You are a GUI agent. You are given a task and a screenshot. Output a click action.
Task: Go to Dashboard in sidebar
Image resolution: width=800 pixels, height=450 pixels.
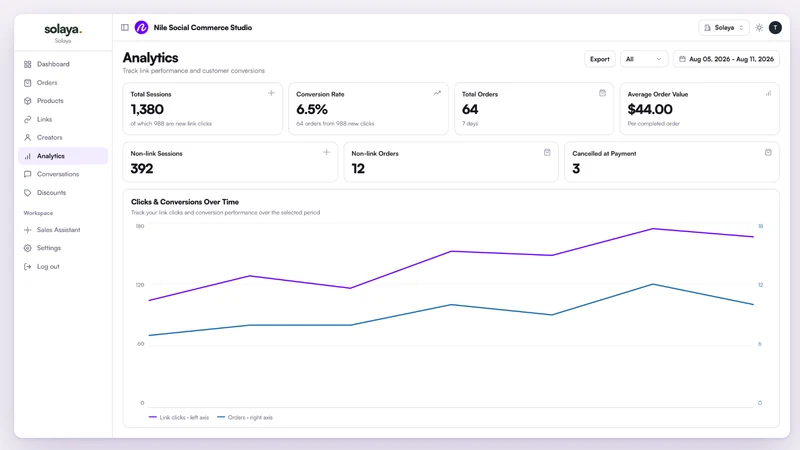(63, 64)
